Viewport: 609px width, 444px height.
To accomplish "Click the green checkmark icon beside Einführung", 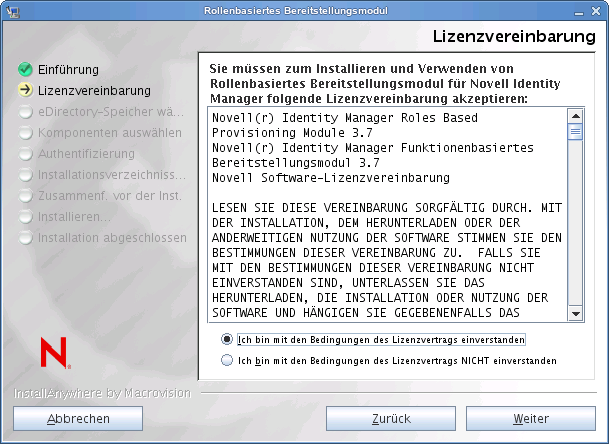I will click(x=25, y=70).
